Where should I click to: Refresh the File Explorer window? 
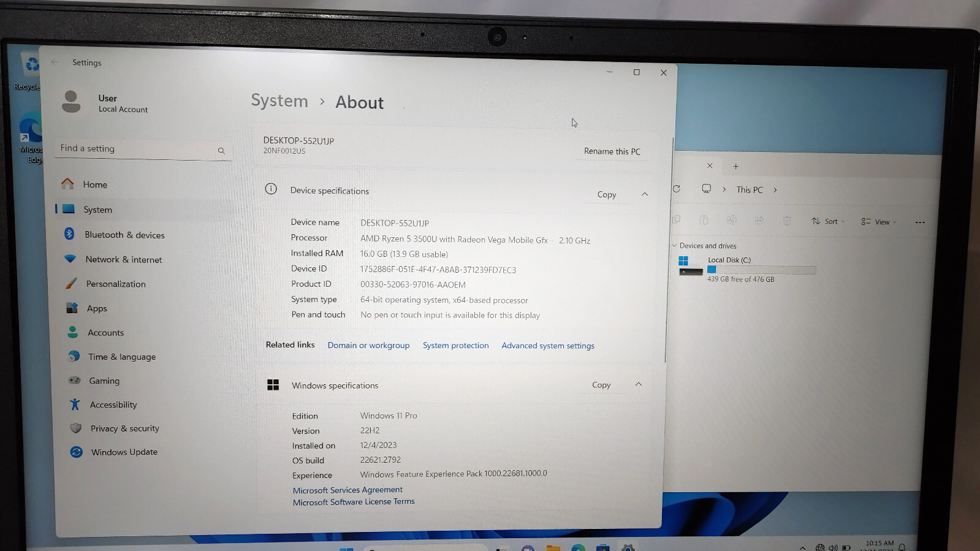[x=677, y=189]
